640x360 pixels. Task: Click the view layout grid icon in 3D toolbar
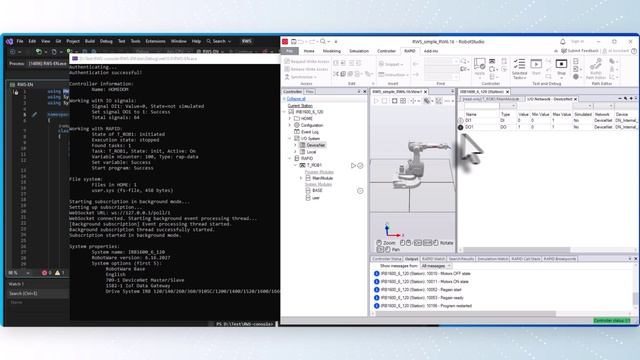pyautogui.click(x=403, y=100)
